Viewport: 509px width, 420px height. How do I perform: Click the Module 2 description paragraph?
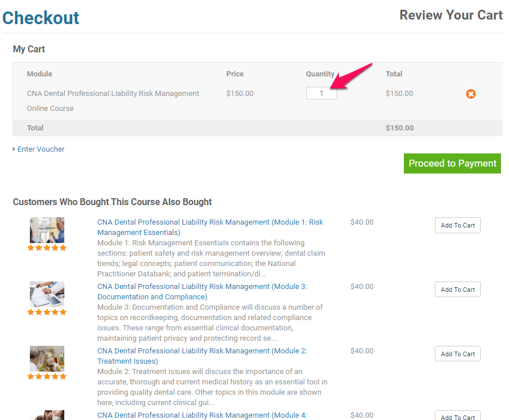pos(213,387)
